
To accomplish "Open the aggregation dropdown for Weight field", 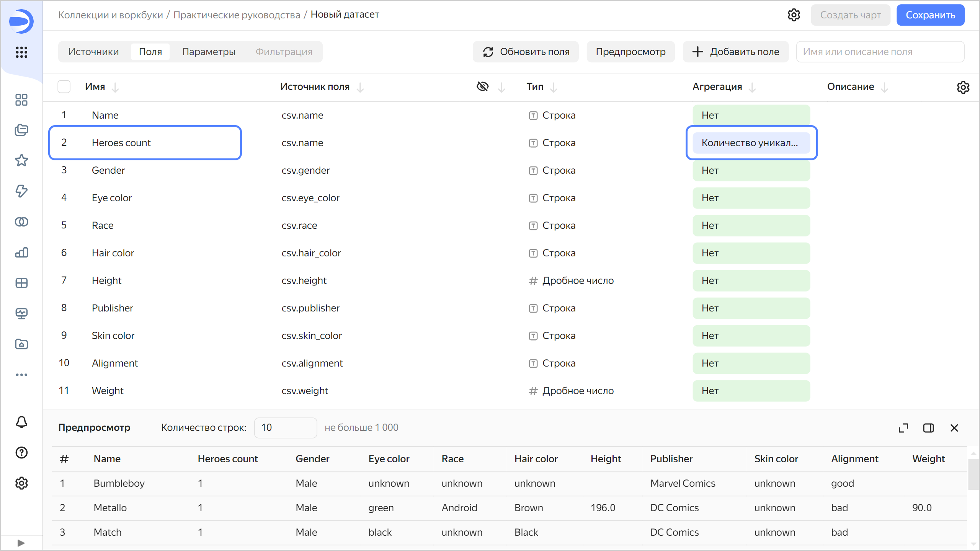I will coord(751,391).
